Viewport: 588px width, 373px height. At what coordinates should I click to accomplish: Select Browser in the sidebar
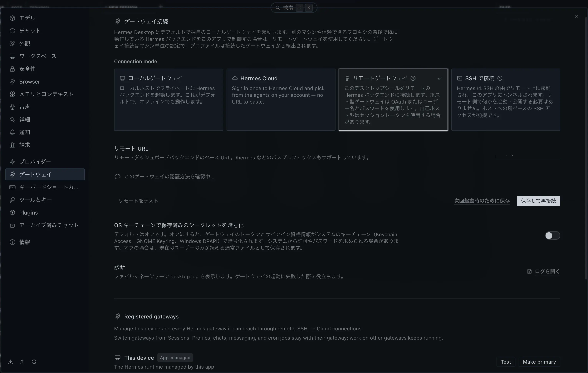tap(45, 81)
